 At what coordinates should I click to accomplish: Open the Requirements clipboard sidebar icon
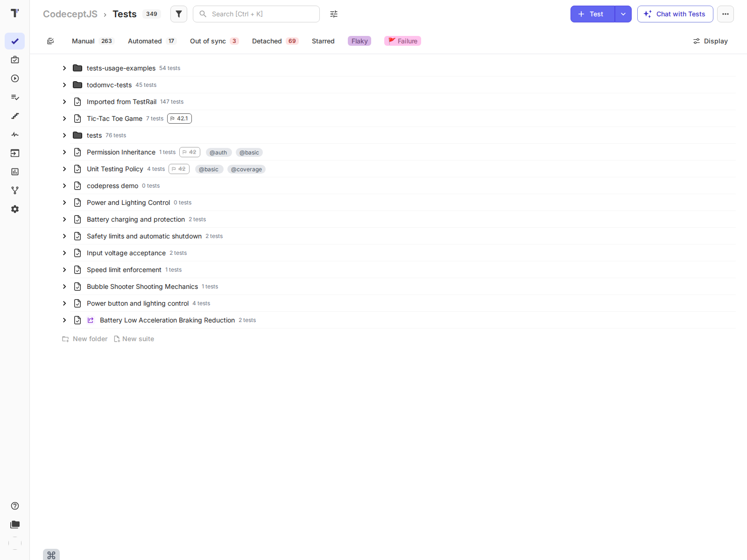pos(15,60)
